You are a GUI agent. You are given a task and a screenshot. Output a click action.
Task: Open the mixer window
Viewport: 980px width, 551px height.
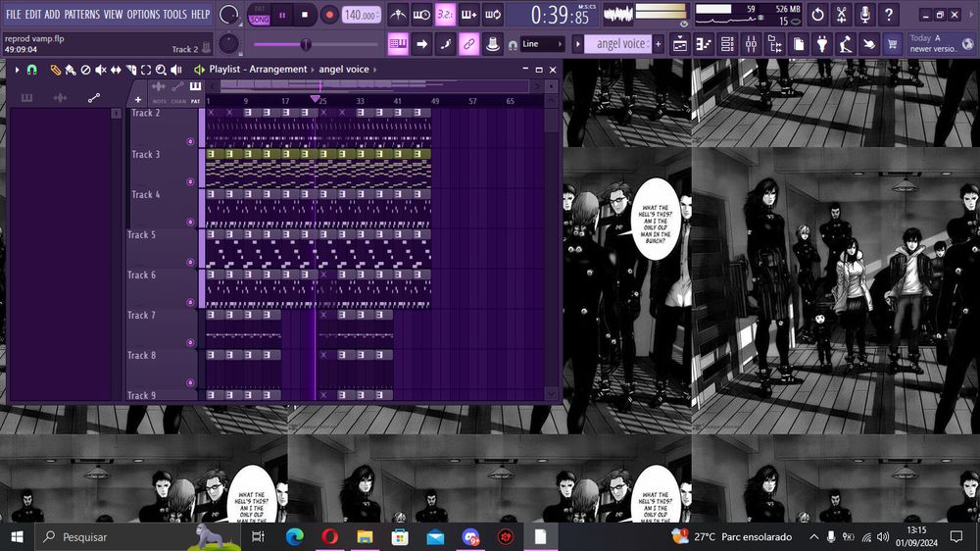[750, 44]
